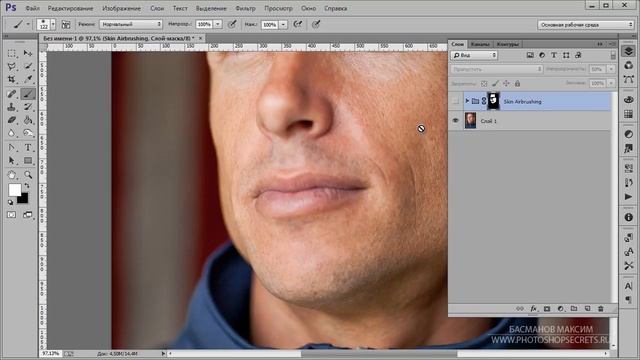
Task: Toggle shape layer filter
Action: (566, 55)
